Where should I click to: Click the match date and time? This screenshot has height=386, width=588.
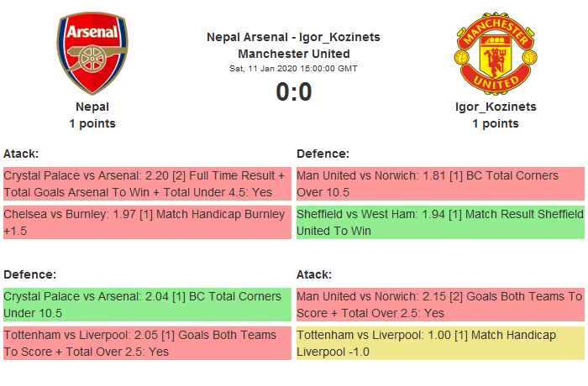point(293,68)
